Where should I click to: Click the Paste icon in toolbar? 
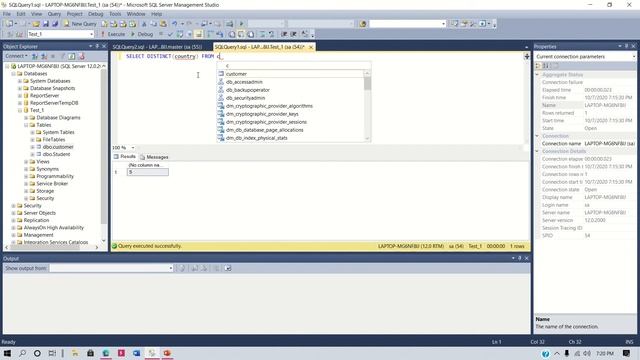[163, 24]
